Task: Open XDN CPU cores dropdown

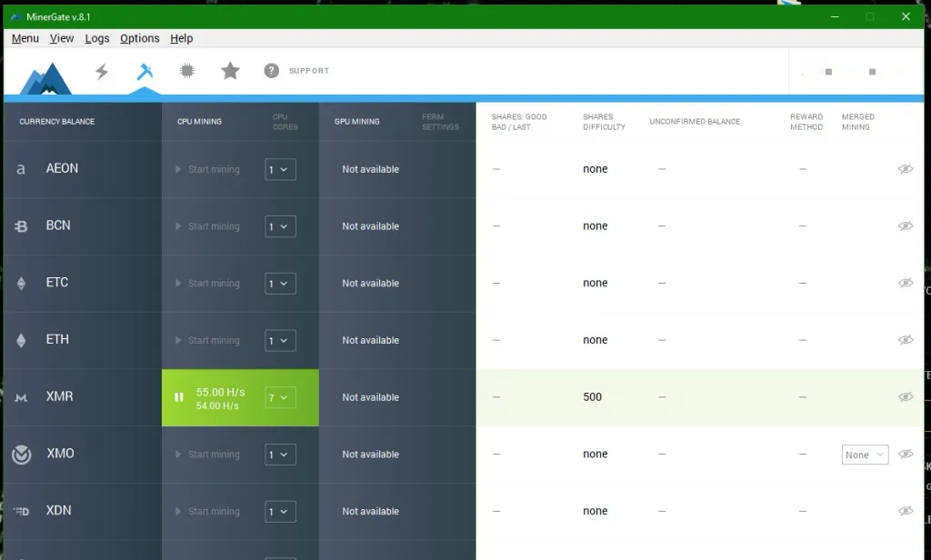Action: [x=280, y=511]
